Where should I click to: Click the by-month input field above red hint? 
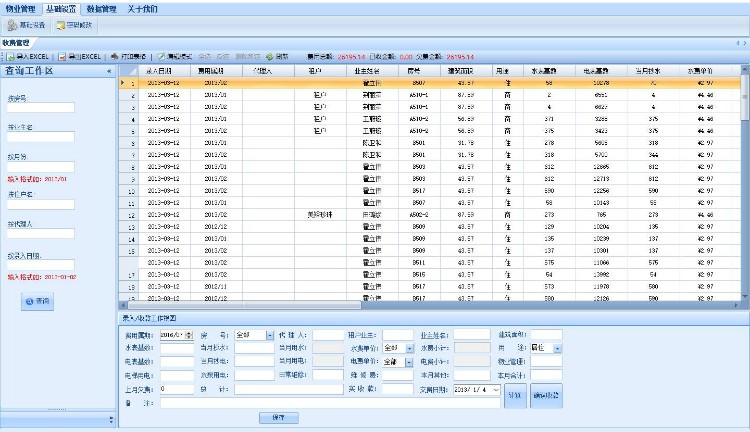tap(41, 167)
